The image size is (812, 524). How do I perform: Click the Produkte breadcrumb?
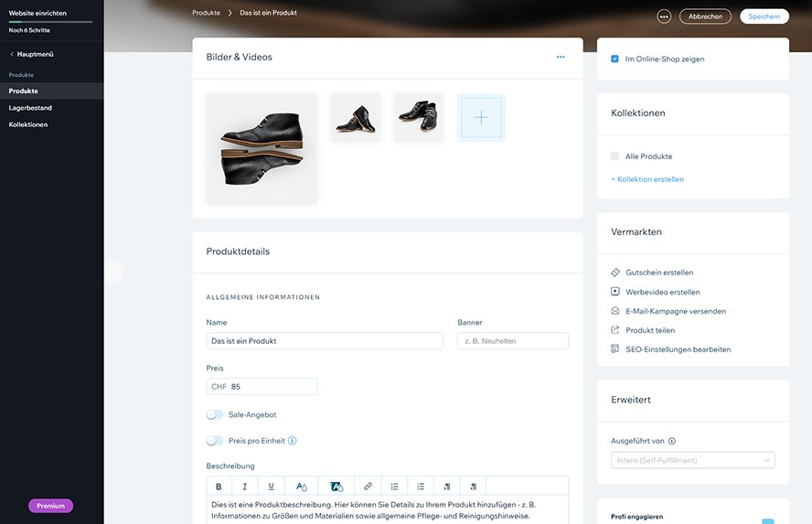(x=206, y=13)
